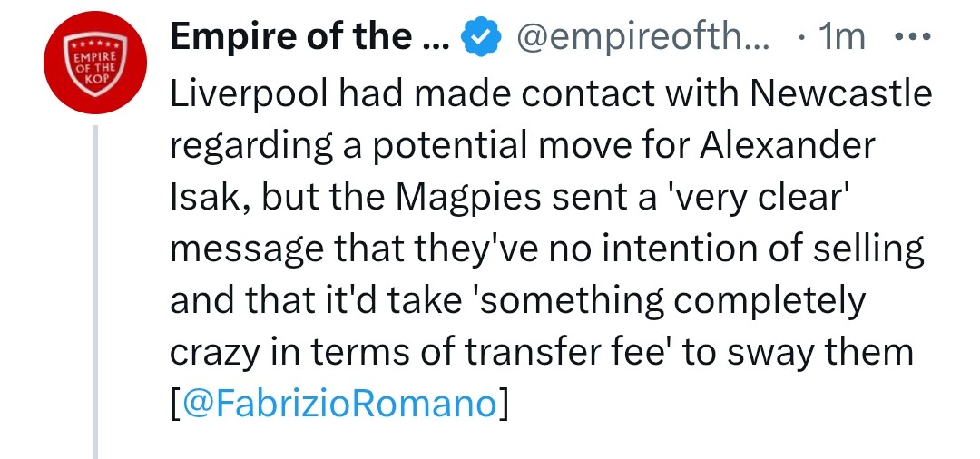Click the name "Alexander" in the tweet body
The width and height of the screenshot is (980, 459).
pyautogui.click(x=786, y=146)
